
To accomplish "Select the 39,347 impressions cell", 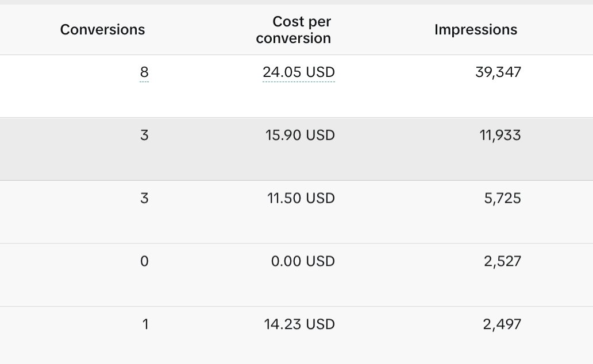I will pos(498,72).
